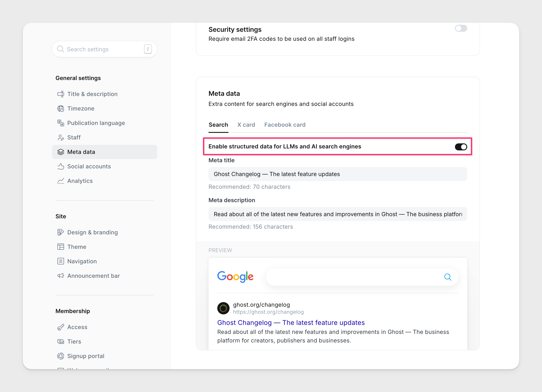Image resolution: width=542 pixels, height=392 pixels.
Task: Click the Social accounts thumbs-up icon
Action: click(x=61, y=166)
